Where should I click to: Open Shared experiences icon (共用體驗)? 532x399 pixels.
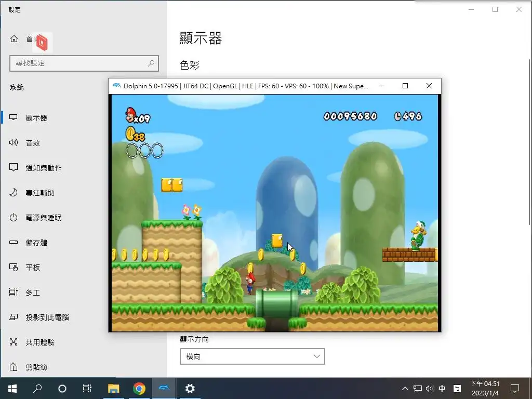pos(13,342)
